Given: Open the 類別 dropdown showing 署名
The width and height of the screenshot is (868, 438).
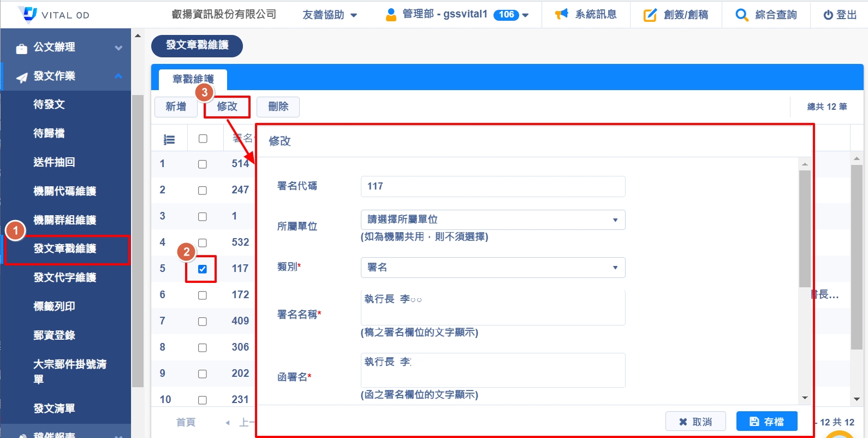Looking at the screenshot, I should pos(492,267).
